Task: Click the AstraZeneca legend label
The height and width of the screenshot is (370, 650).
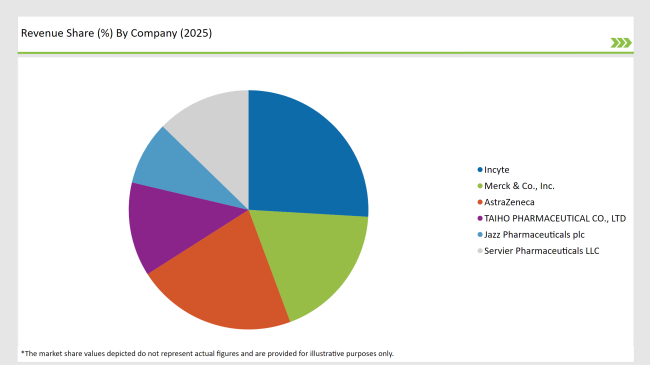Action: [x=509, y=202]
